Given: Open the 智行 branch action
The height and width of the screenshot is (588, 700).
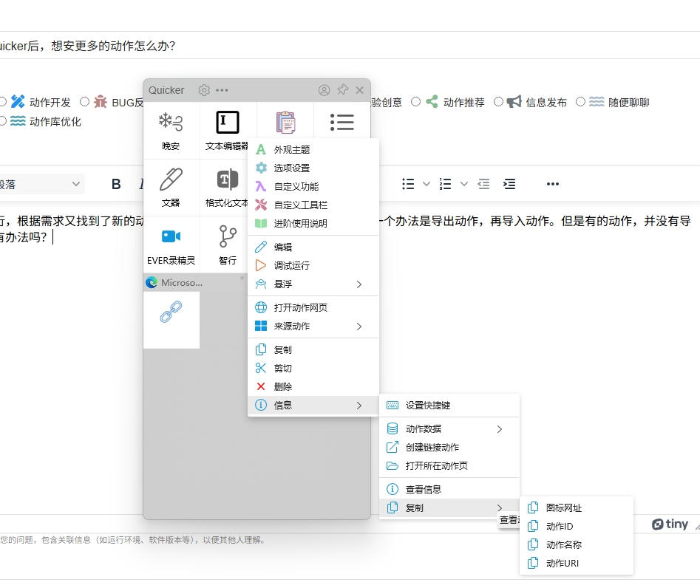Looking at the screenshot, I should (227, 245).
